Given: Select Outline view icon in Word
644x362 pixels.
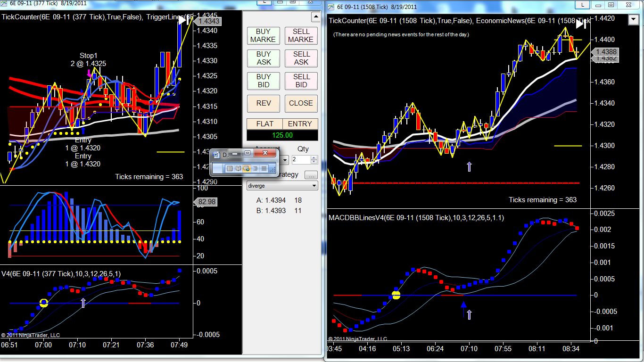Looking at the screenshot, I should click(255, 168).
